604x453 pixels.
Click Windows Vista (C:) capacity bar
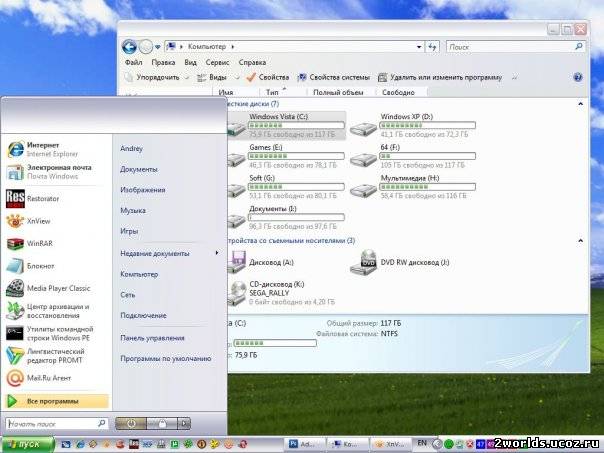tap(296, 125)
